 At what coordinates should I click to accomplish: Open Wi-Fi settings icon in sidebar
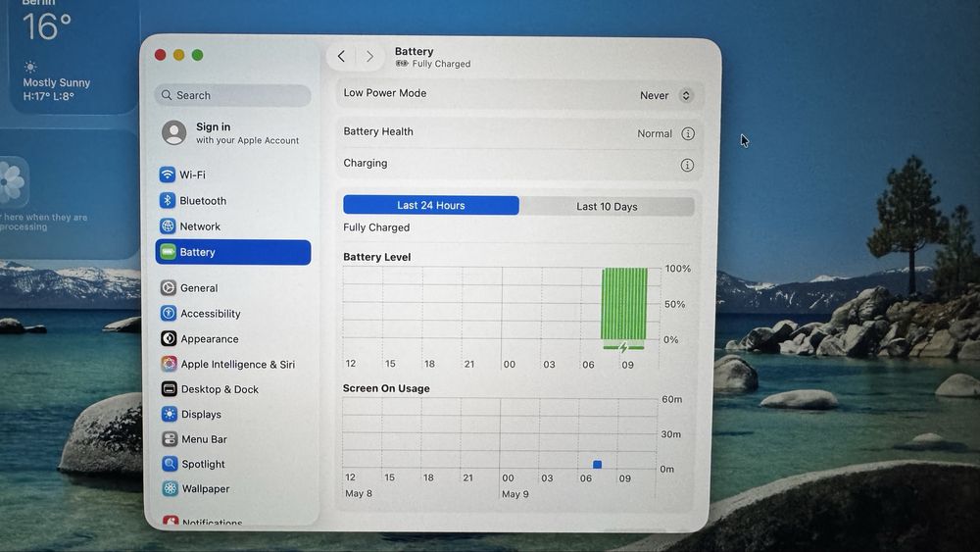click(x=167, y=174)
